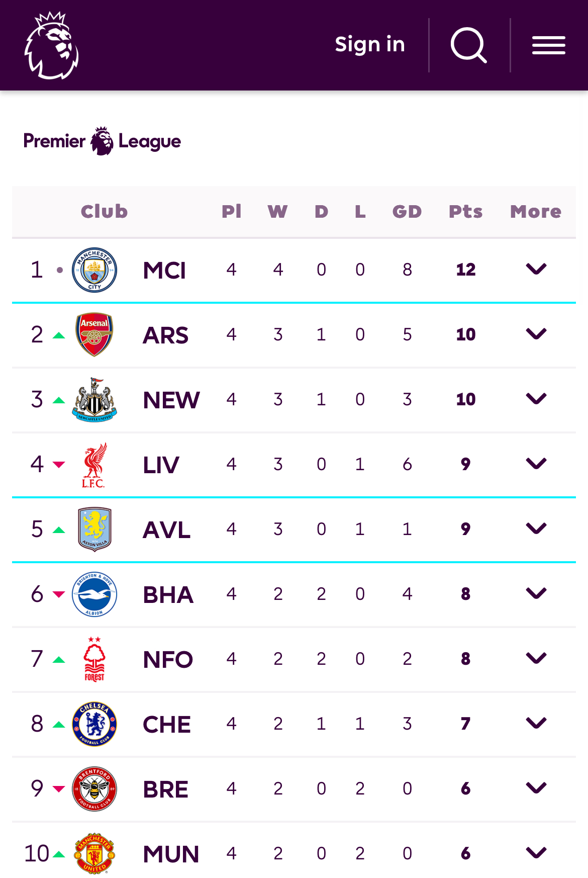Click the Pts column header

(466, 212)
